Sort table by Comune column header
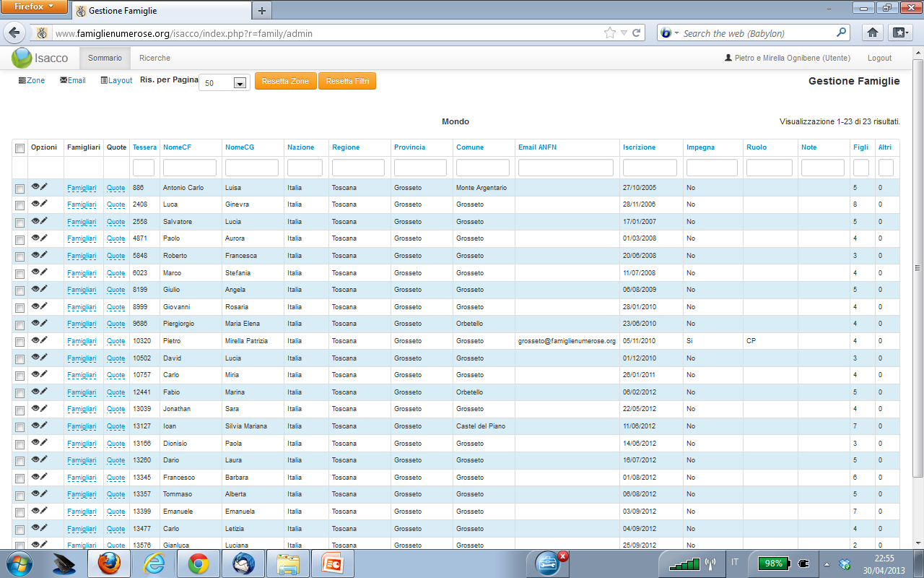Image resolution: width=924 pixels, height=578 pixels. click(471, 147)
